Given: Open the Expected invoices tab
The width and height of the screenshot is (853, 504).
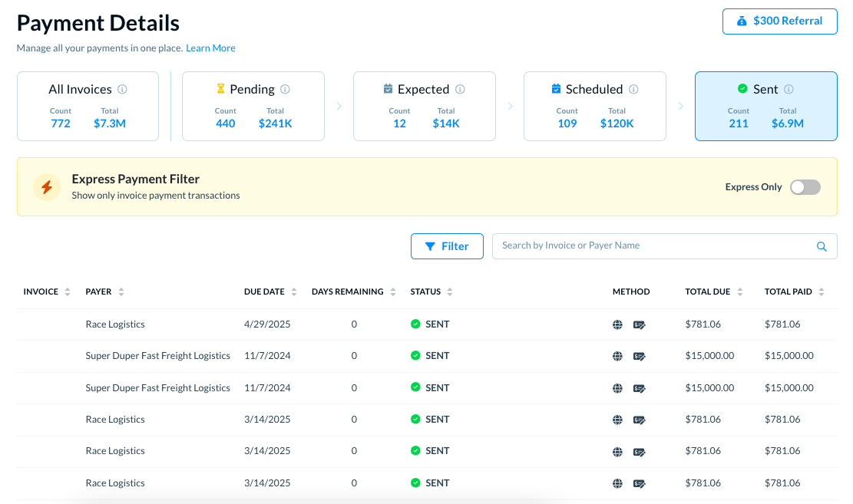Looking at the screenshot, I should tap(424, 107).
